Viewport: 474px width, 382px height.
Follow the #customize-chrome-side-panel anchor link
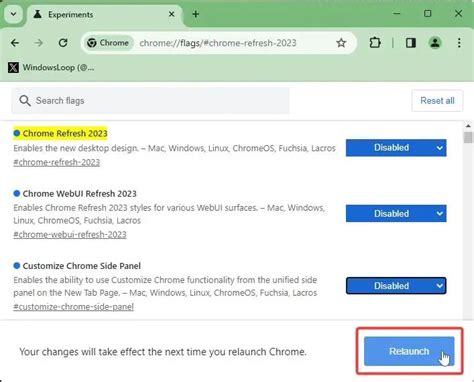tap(74, 307)
